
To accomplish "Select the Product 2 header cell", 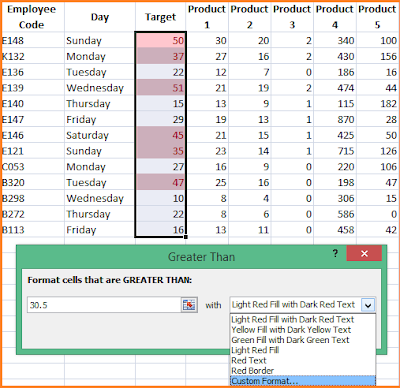I will click(x=250, y=17).
